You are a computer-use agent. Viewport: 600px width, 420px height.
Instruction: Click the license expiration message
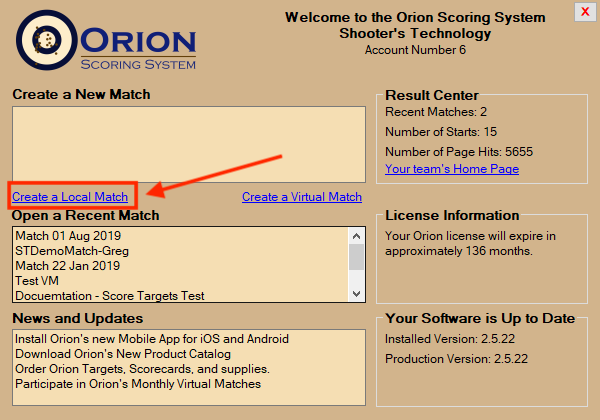coord(470,243)
